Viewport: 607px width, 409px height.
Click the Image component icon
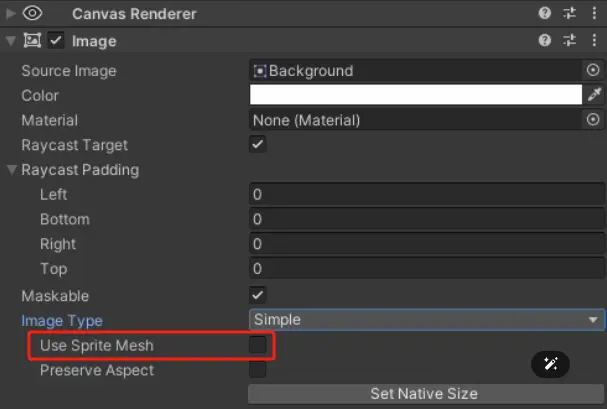coord(32,40)
